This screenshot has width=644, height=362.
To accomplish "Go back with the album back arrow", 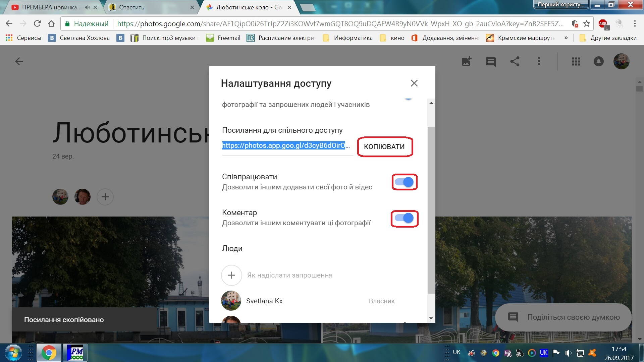I will pyautogui.click(x=19, y=61).
